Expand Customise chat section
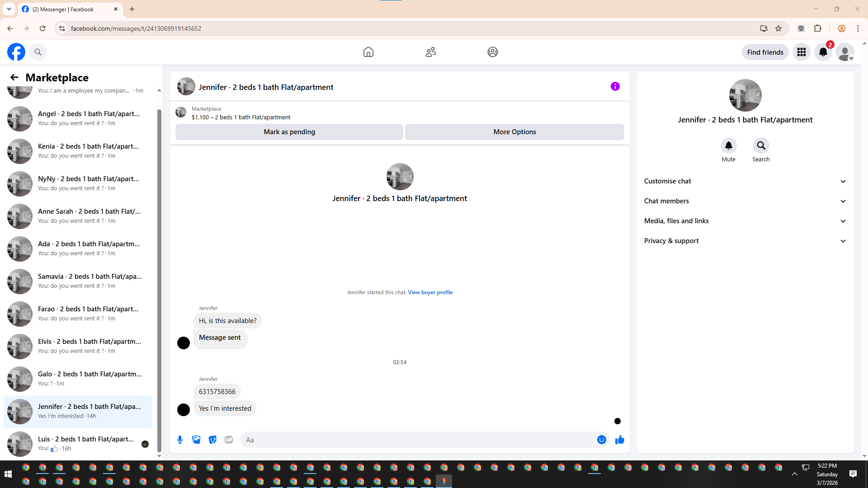This screenshot has width=868, height=488. coord(745,181)
